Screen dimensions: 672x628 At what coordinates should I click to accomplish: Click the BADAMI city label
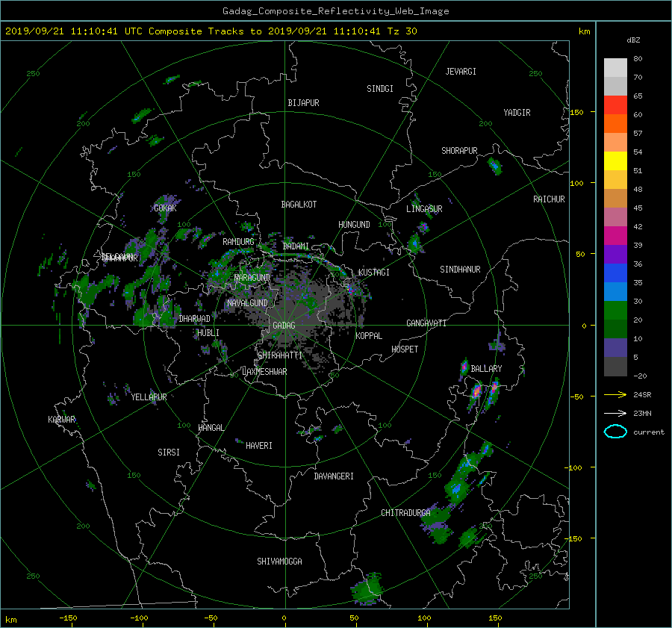(x=296, y=246)
